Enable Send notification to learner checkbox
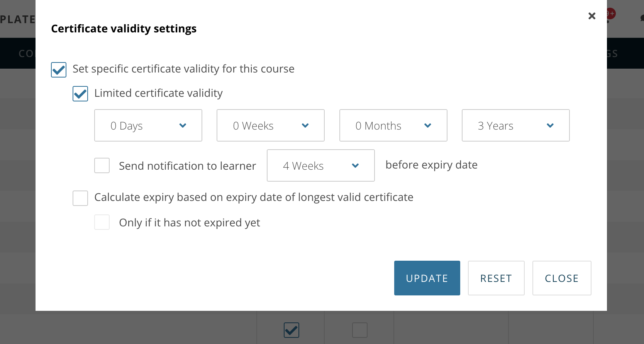The image size is (644, 344). coord(102,165)
